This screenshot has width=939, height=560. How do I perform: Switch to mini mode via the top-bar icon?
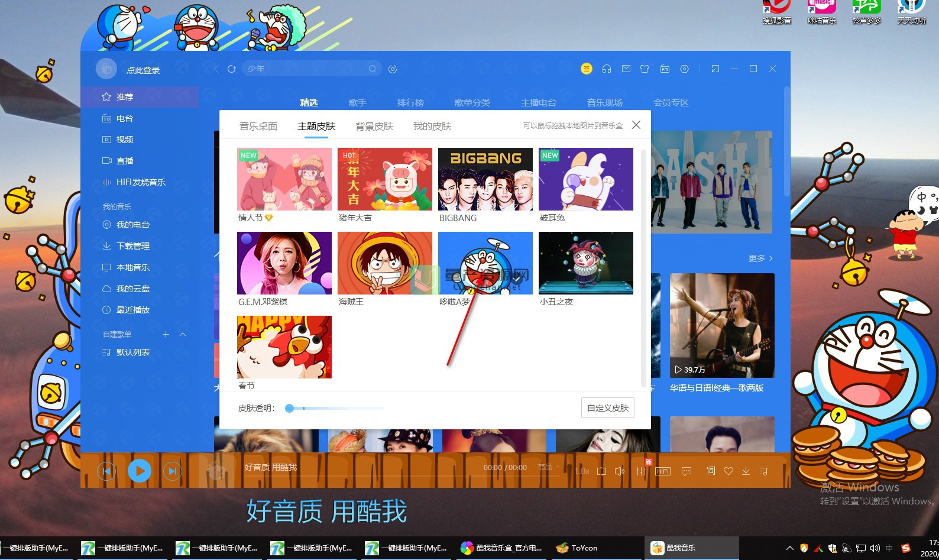[x=715, y=69]
